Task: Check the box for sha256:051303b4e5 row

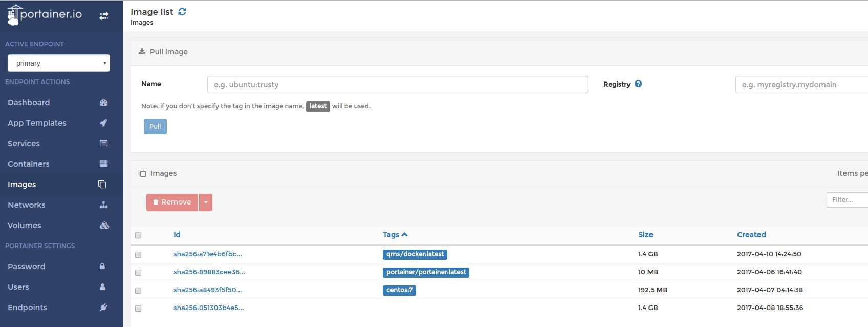Action: [138, 309]
